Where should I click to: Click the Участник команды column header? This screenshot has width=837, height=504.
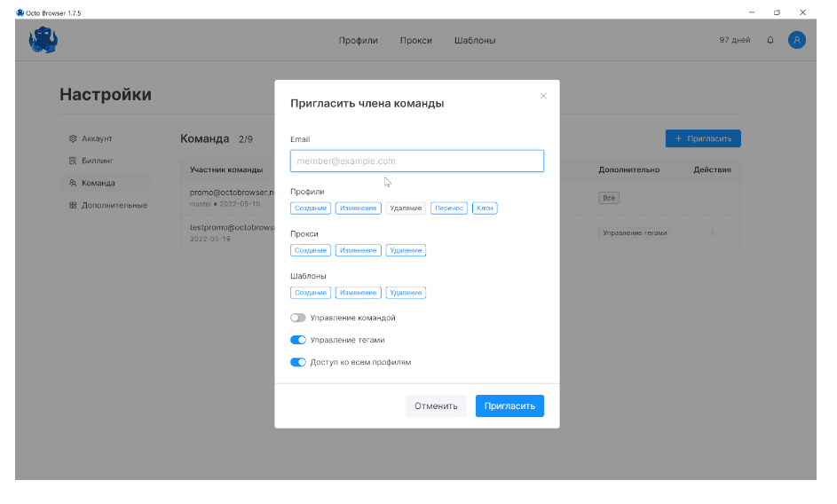[226, 169]
